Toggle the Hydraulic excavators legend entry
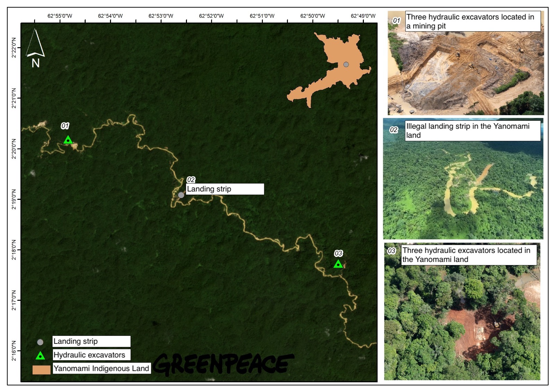The height and width of the screenshot is (392, 555). coord(88,356)
